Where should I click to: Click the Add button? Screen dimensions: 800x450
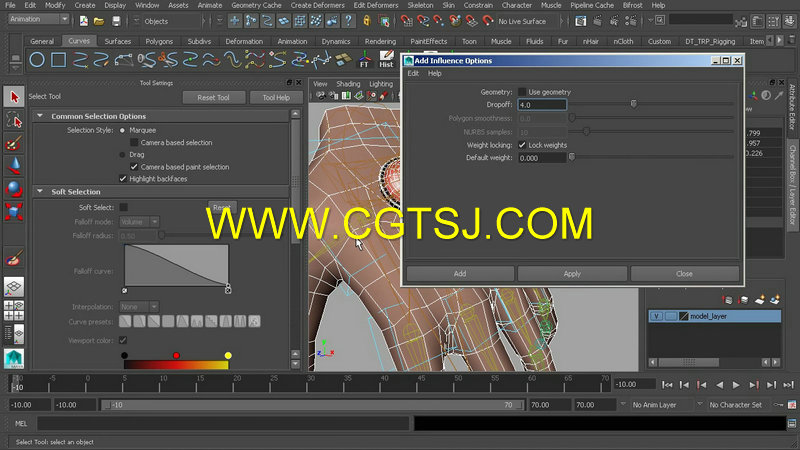[x=460, y=273]
